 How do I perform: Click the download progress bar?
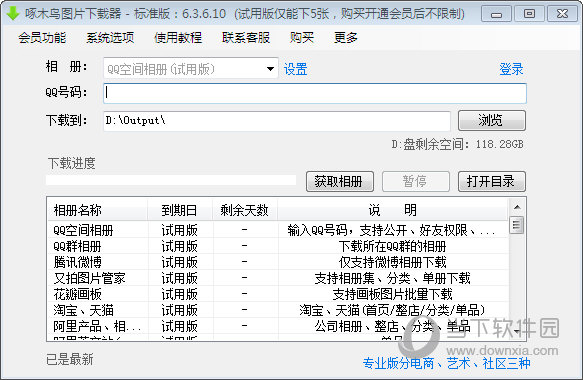(171, 180)
